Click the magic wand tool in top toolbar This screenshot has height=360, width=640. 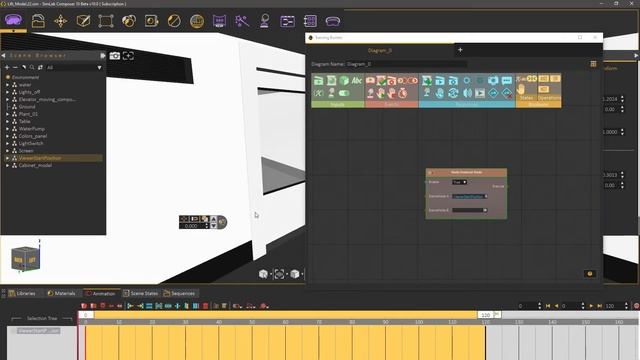pyautogui.click(x=242, y=21)
